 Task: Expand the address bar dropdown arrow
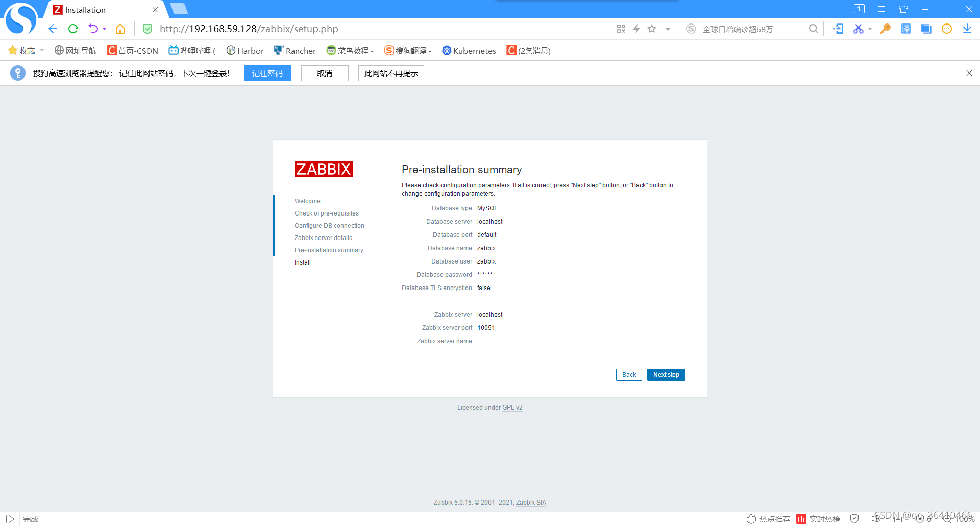pos(668,29)
